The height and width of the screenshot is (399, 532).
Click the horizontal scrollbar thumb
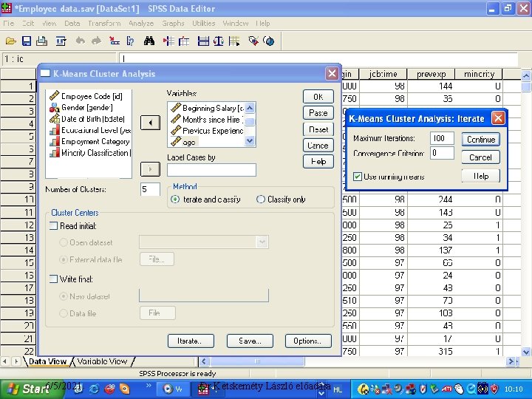(x=257, y=361)
